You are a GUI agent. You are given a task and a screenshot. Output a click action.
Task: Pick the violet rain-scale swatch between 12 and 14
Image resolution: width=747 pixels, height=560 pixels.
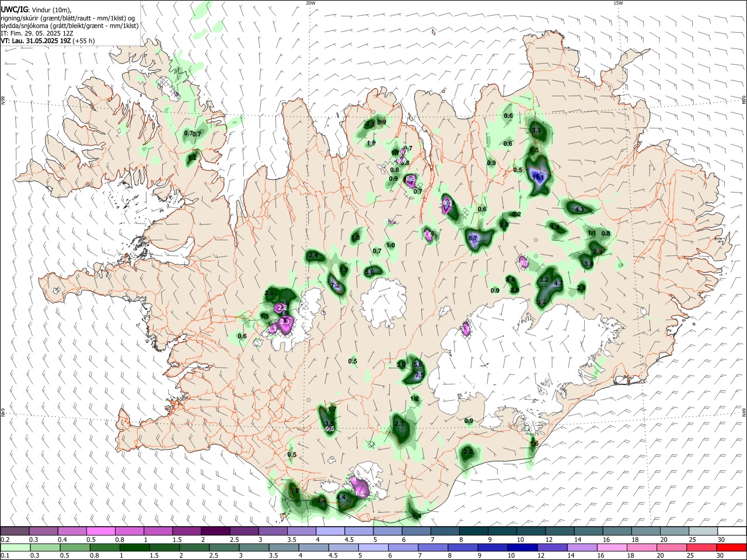click(x=553, y=548)
